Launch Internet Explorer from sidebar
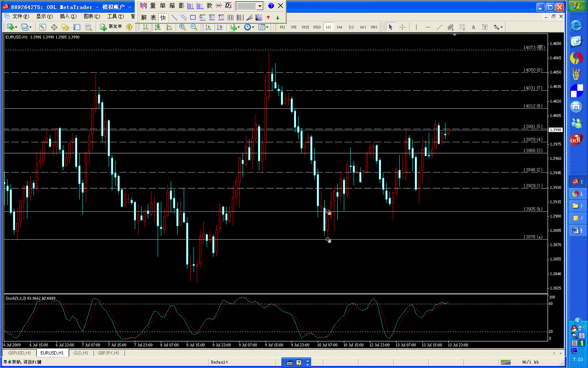 point(576,25)
